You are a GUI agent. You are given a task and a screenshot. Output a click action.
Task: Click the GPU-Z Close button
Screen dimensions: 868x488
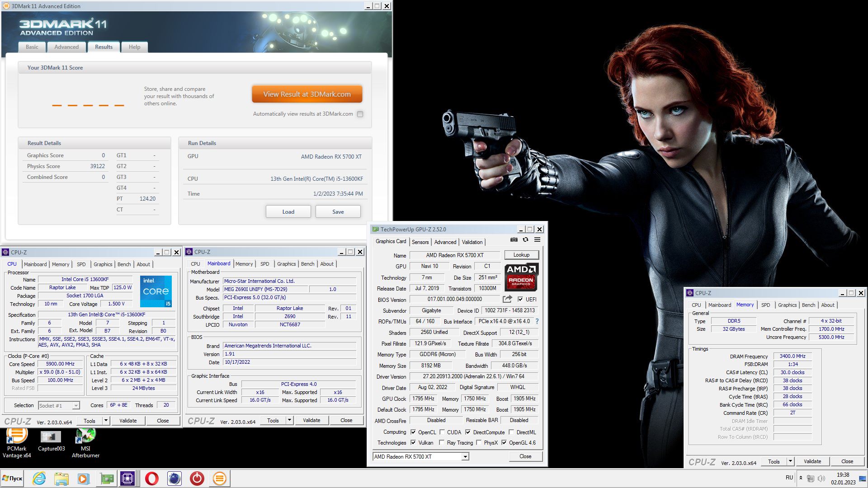point(525,456)
